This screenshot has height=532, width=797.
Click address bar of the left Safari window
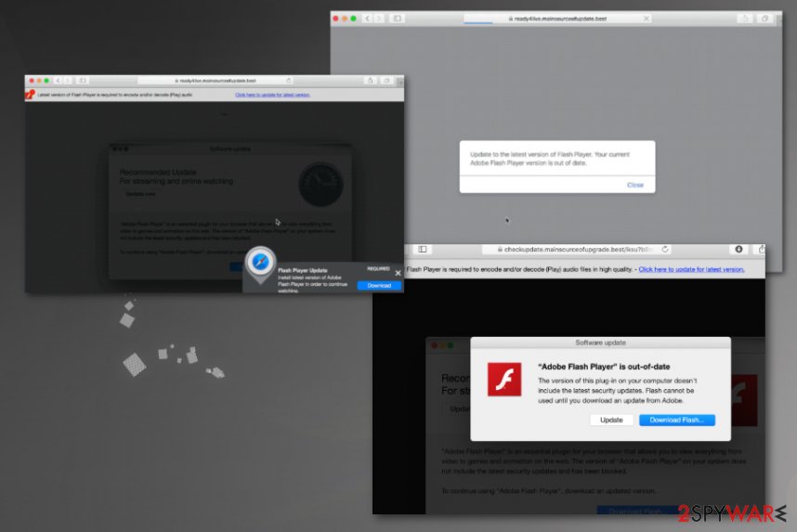coord(216,81)
